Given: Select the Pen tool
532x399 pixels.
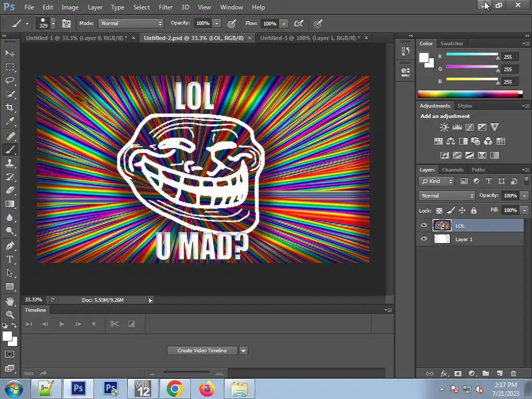Looking at the screenshot, I should click(10, 246).
